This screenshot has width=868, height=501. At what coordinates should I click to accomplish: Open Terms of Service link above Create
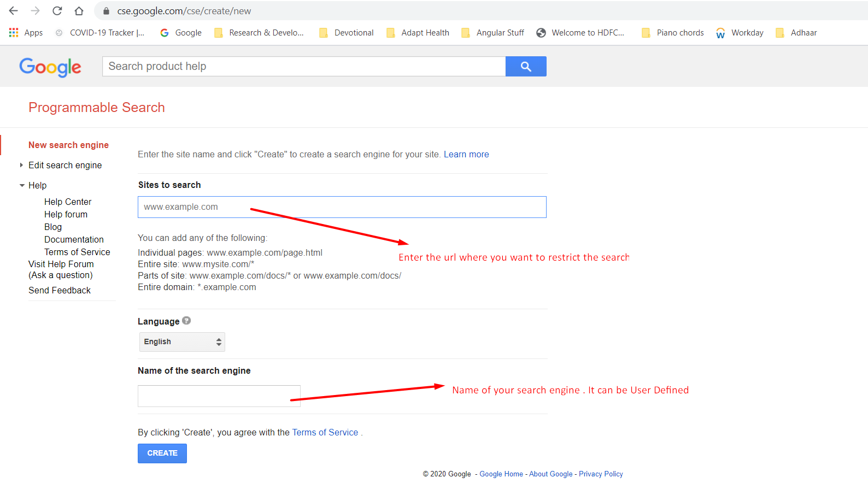pyautogui.click(x=325, y=432)
